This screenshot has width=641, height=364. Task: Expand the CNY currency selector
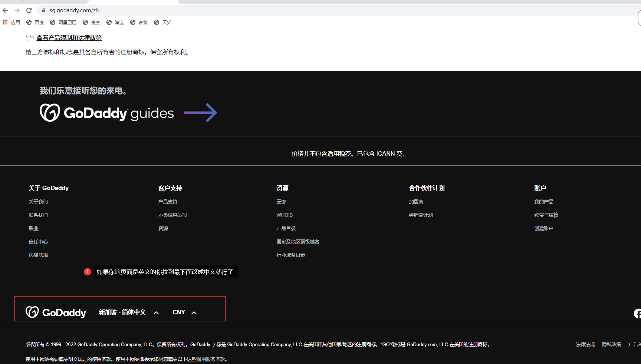tap(184, 312)
